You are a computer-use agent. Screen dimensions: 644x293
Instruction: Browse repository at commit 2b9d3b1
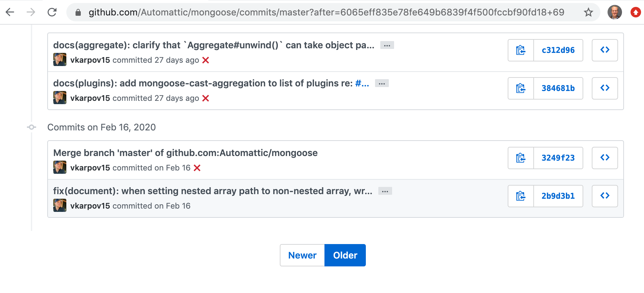tap(605, 196)
